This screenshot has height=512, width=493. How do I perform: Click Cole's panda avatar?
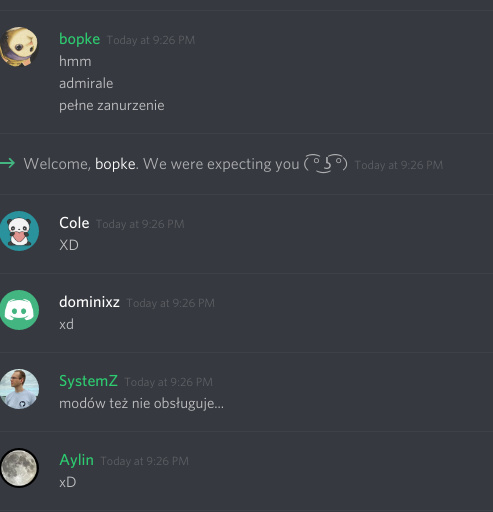pos(19,231)
